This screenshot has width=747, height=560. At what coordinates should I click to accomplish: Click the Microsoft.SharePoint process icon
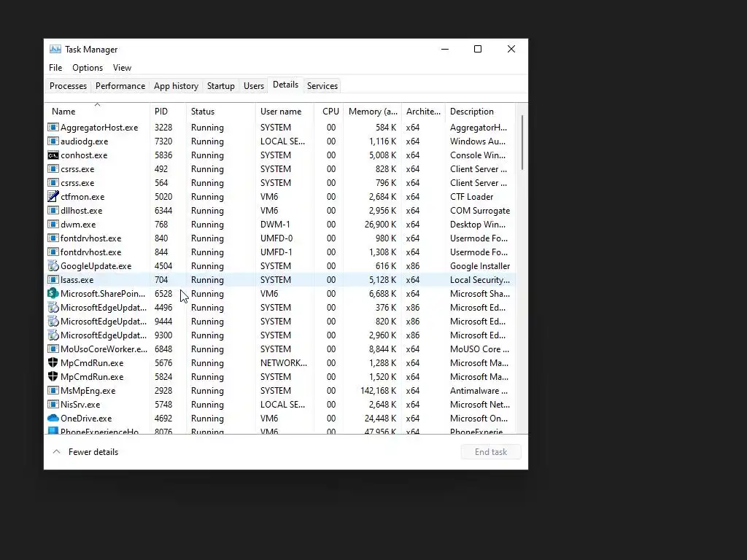(53, 293)
